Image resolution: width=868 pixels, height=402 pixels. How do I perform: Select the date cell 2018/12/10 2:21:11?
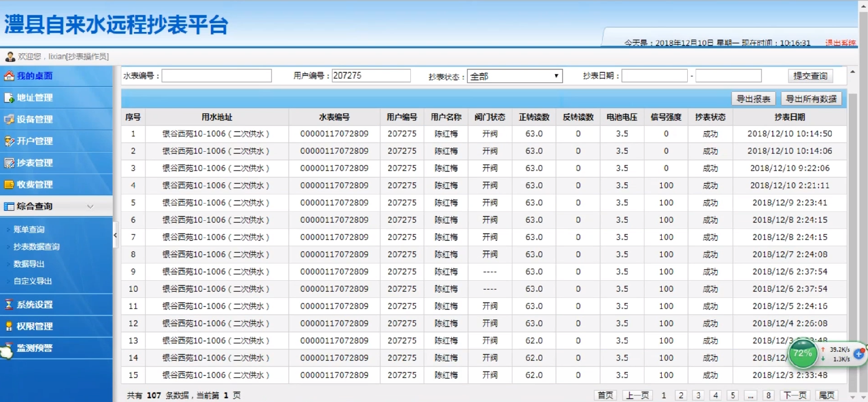tap(790, 186)
